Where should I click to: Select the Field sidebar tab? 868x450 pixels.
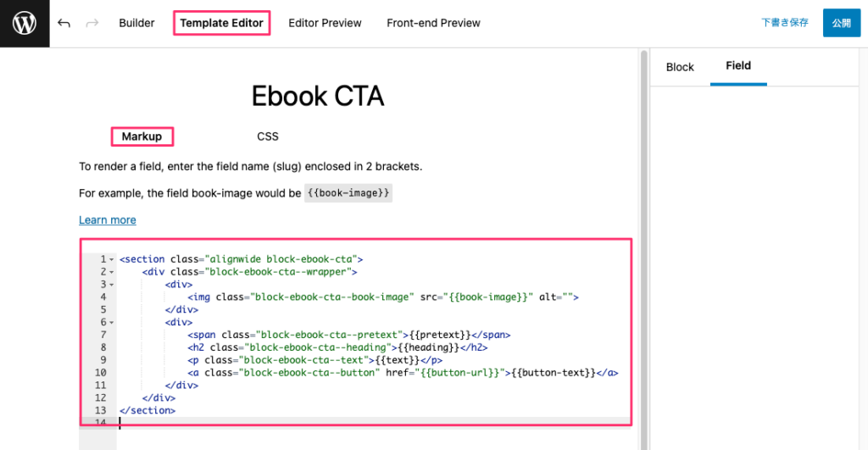(738, 66)
